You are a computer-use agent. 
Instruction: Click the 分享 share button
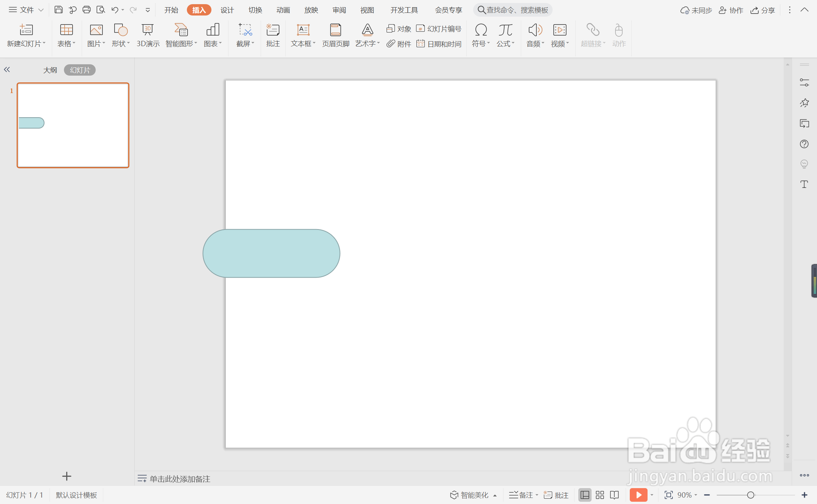(763, 10)
